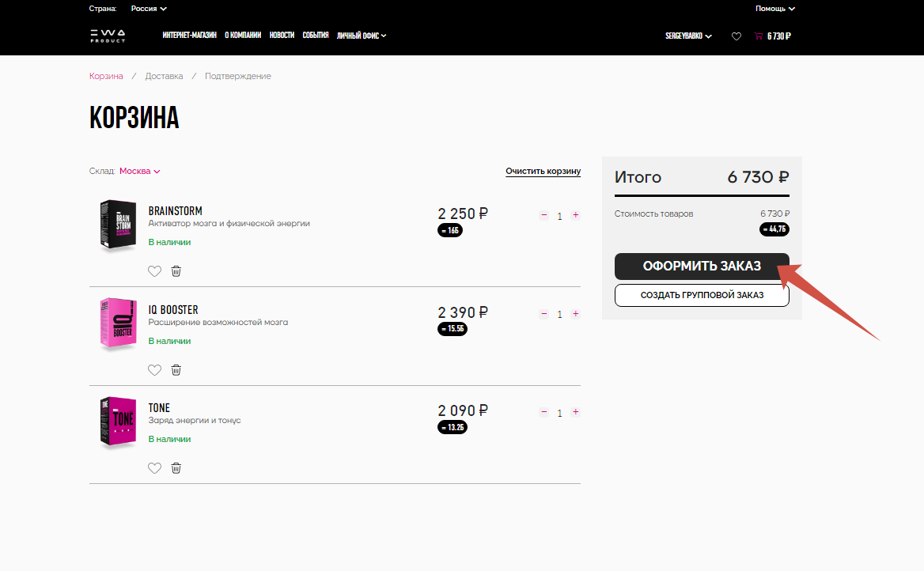Remove TONE using its trash icon

tap(176, 468)
